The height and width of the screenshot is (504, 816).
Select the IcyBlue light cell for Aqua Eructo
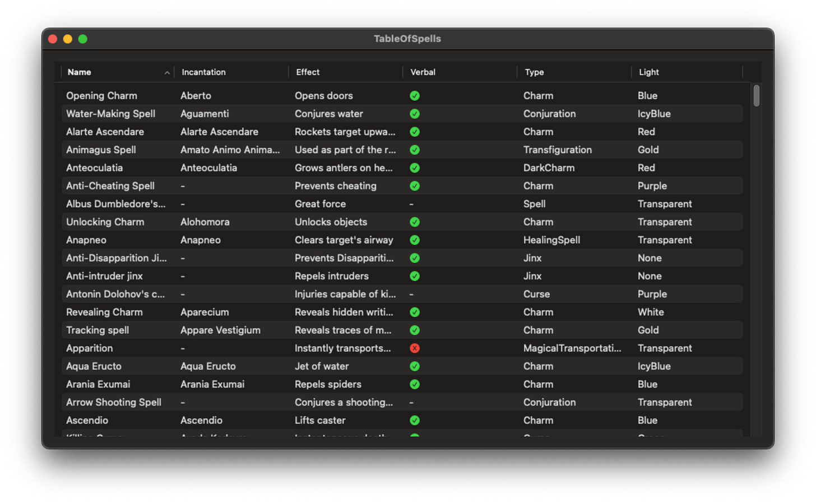click(x=655, y=366)
